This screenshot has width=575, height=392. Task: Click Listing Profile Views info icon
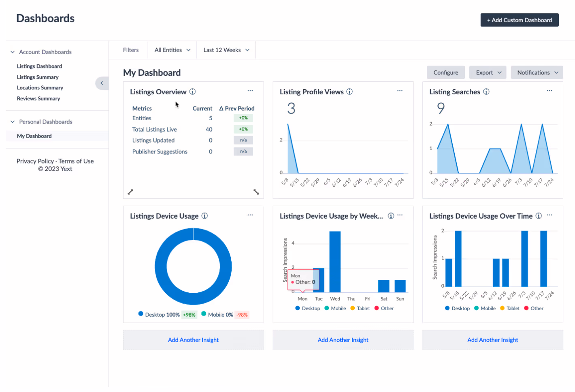tap(349, 92)
